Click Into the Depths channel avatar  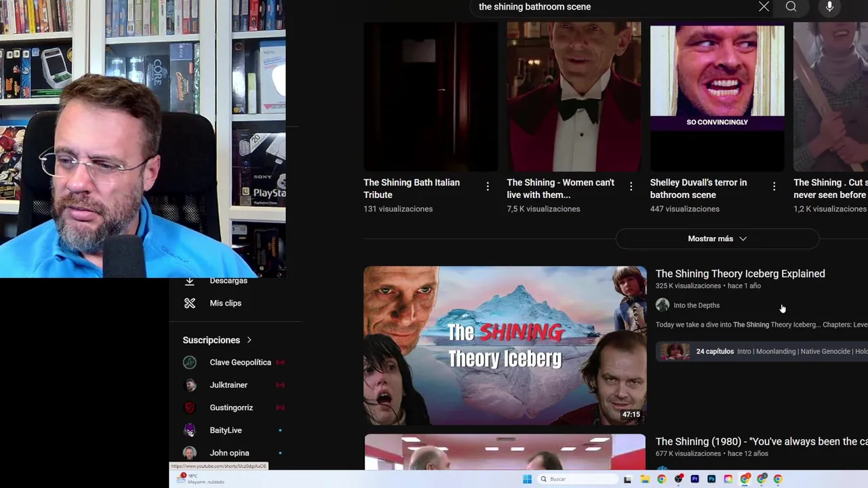pyautogui.click(x=663, y=305)
